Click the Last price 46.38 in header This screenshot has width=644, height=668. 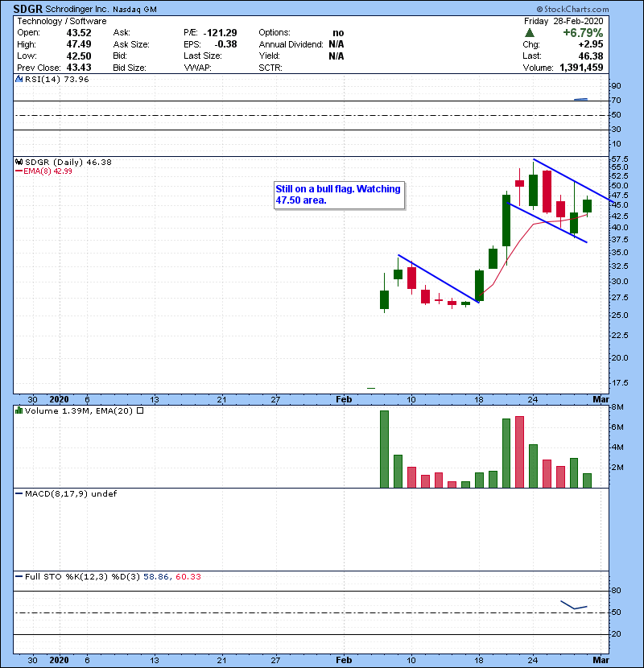pyautogui.click(x=591, y=56)
